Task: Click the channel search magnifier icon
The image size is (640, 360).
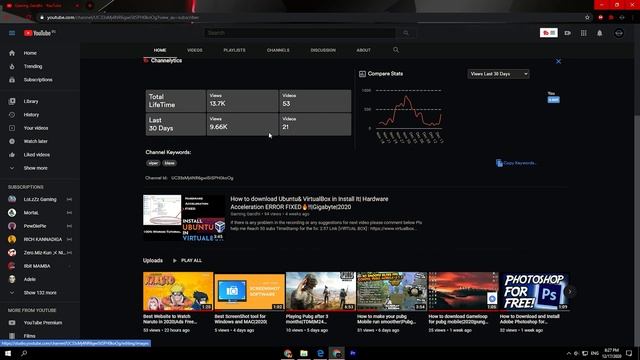Action: pos(396,50)
